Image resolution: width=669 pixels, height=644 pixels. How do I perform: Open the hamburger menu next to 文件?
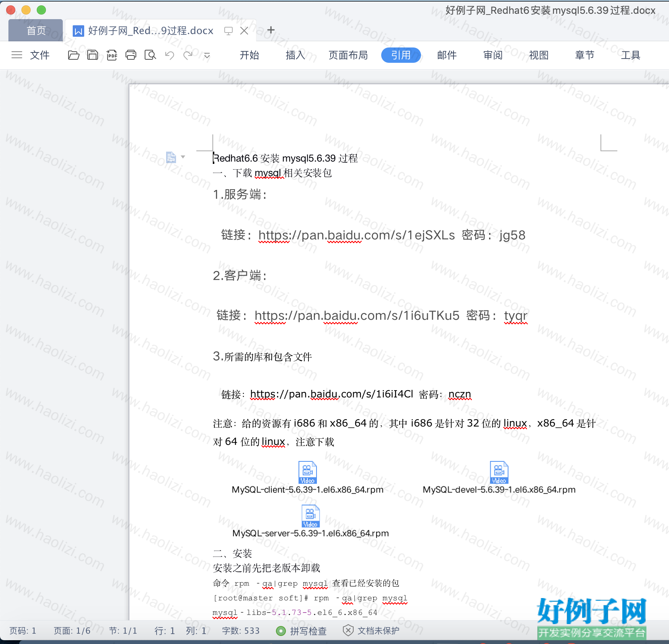coord(17,55)
